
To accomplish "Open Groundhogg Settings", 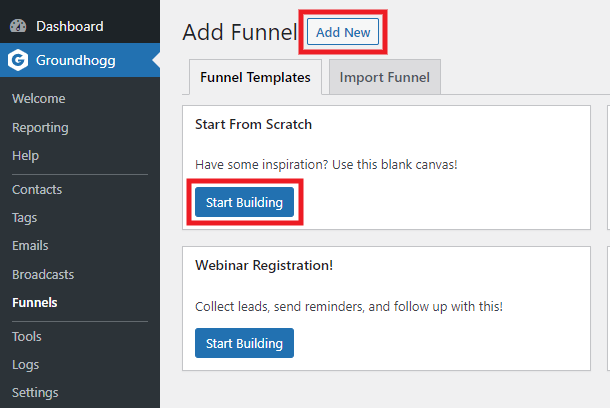I will pyautogui.click(x=35, y=392).
